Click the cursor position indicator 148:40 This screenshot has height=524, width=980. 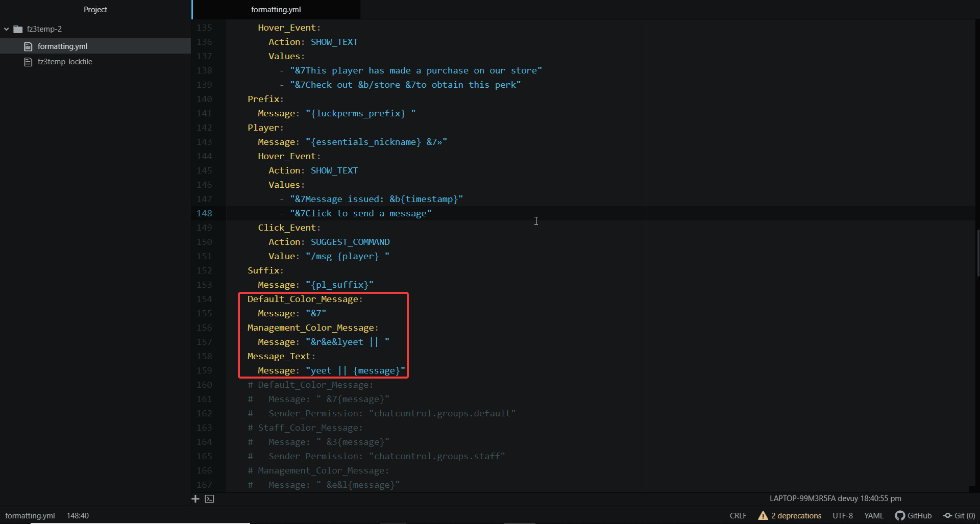point(78,515)
